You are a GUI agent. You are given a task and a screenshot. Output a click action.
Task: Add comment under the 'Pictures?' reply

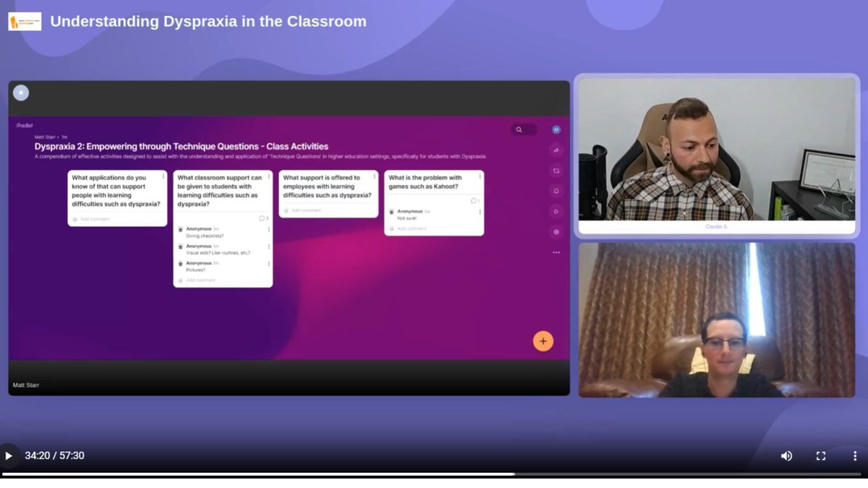(x=200, y=281)
